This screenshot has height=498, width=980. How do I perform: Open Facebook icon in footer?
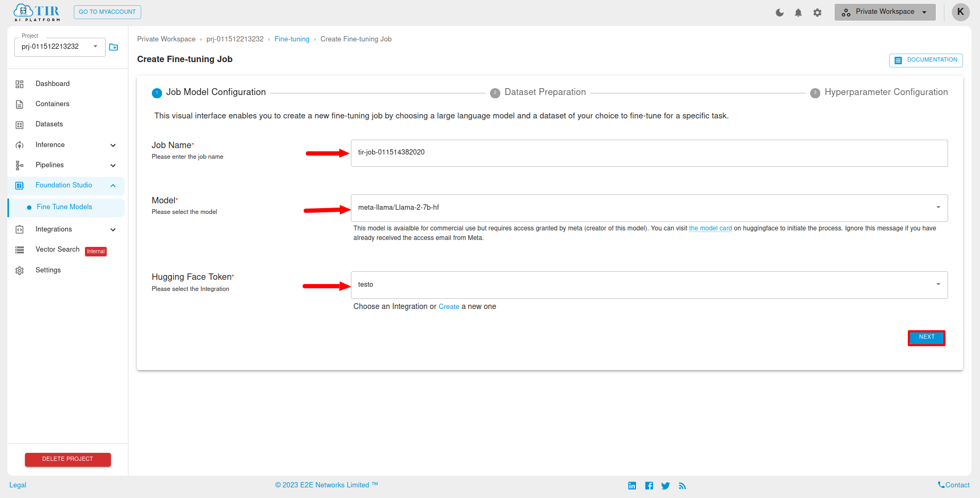649,486
